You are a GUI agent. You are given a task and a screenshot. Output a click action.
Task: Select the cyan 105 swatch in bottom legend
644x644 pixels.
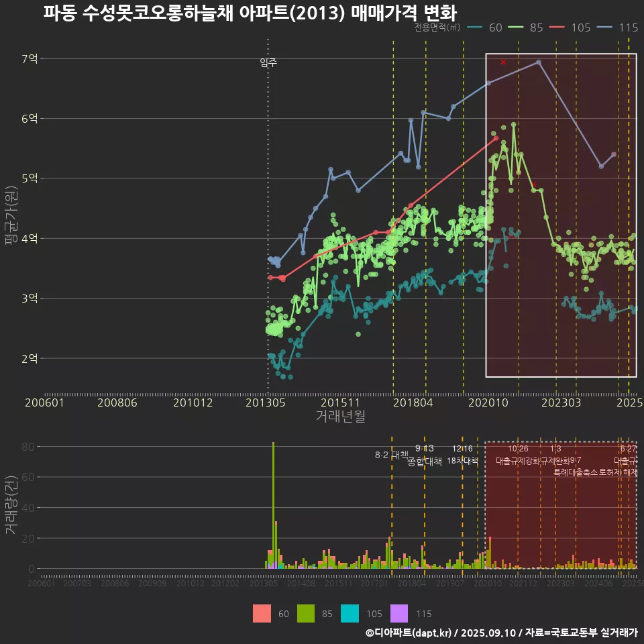[350, 614]
